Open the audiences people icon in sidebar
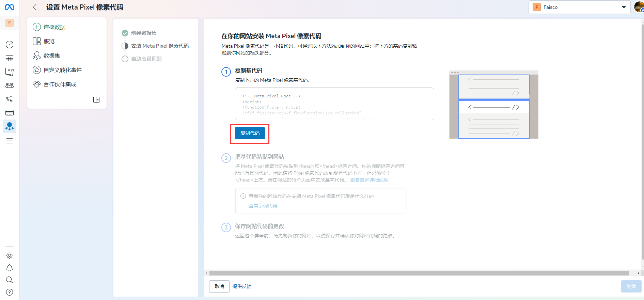 coord(10,85)
